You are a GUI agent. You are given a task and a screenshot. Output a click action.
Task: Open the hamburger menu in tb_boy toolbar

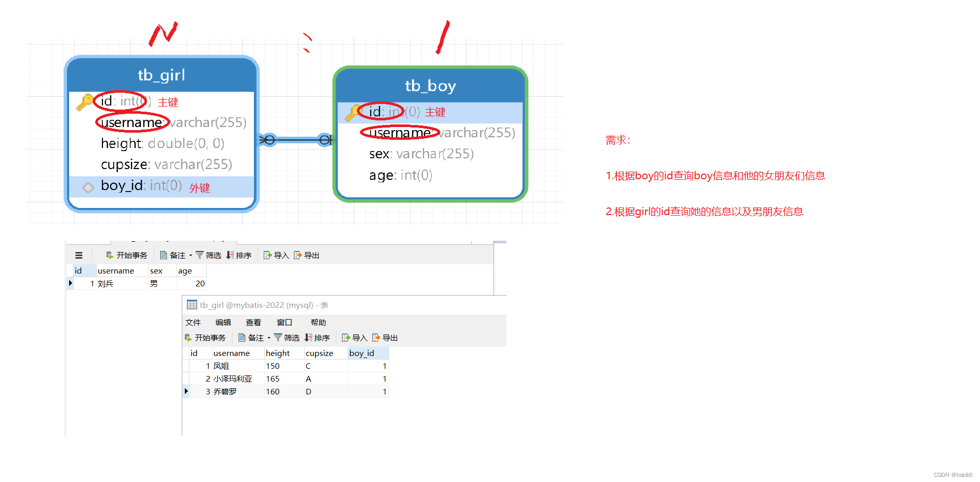79,255
